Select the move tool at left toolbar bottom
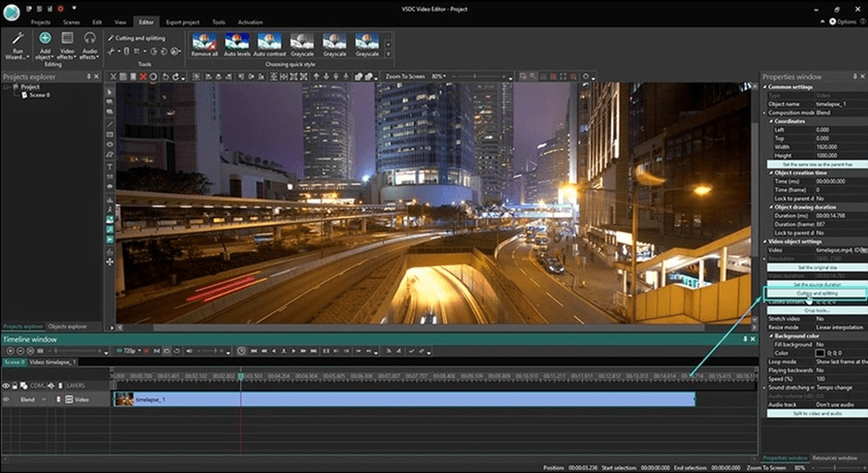 pyautogui.click(x=110, y=261)
